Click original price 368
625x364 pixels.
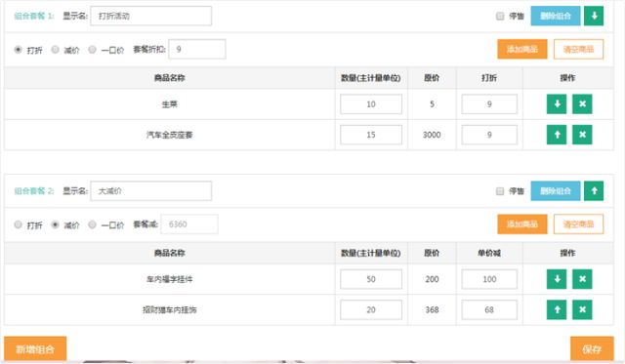pyautogui.click(x=432, y=309)
